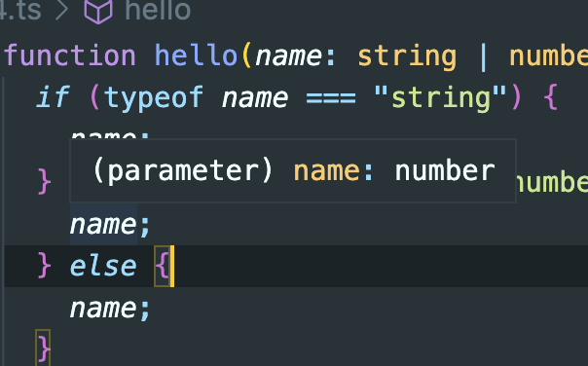Click the matched opening brace after else

[162, 267]
